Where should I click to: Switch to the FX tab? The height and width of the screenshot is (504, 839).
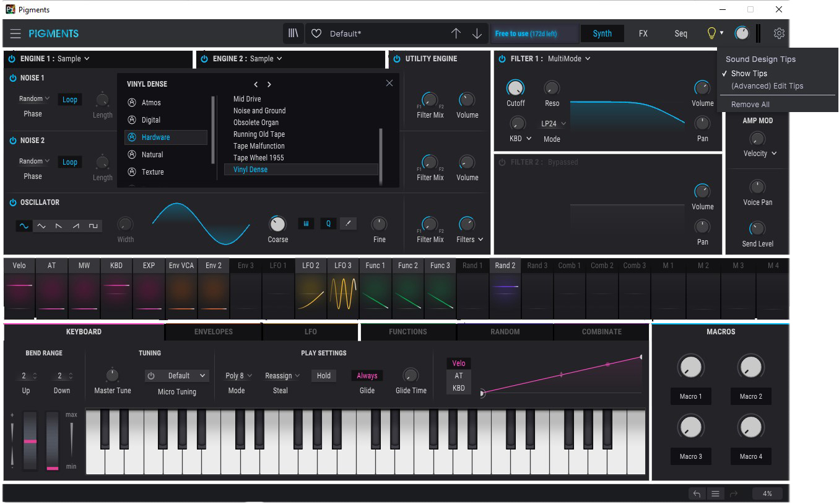point(643,33)
